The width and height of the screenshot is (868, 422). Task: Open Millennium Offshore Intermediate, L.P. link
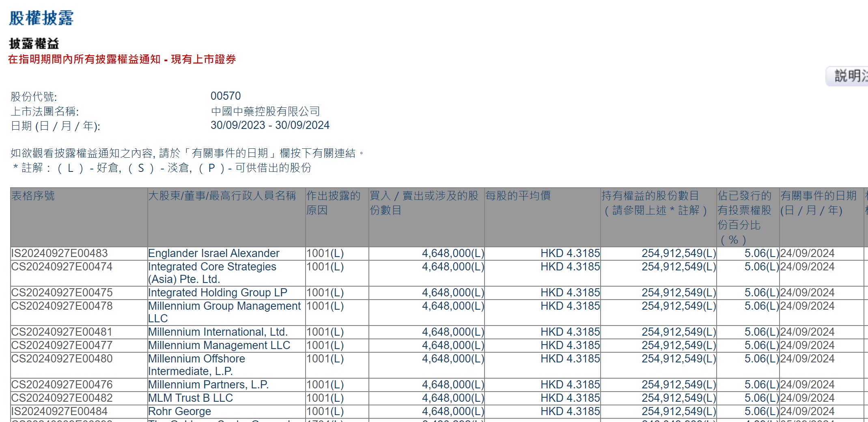point(197,365)
